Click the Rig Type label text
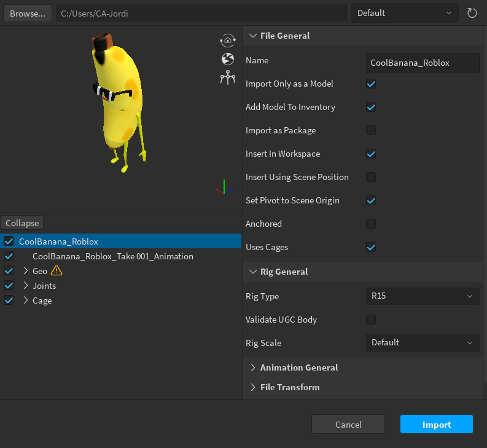487x448 pixels. (x=262, y=296)
